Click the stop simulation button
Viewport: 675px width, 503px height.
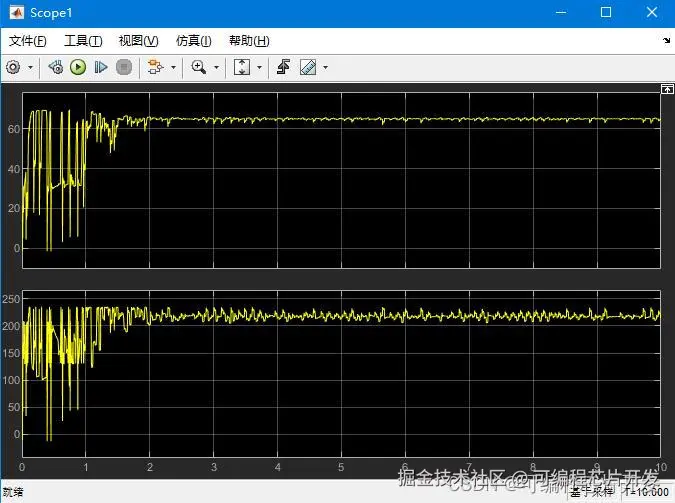click(124, 67)
